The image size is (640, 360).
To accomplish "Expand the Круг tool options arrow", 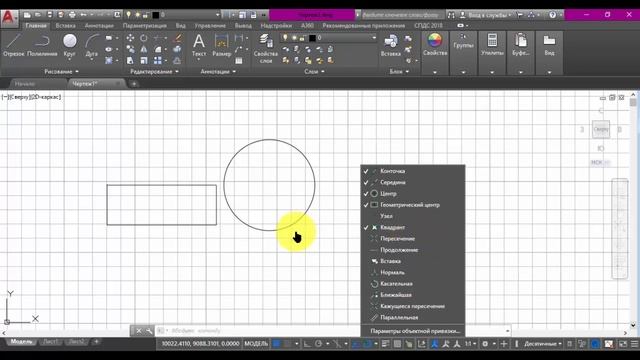I will [x=69, y=60].
